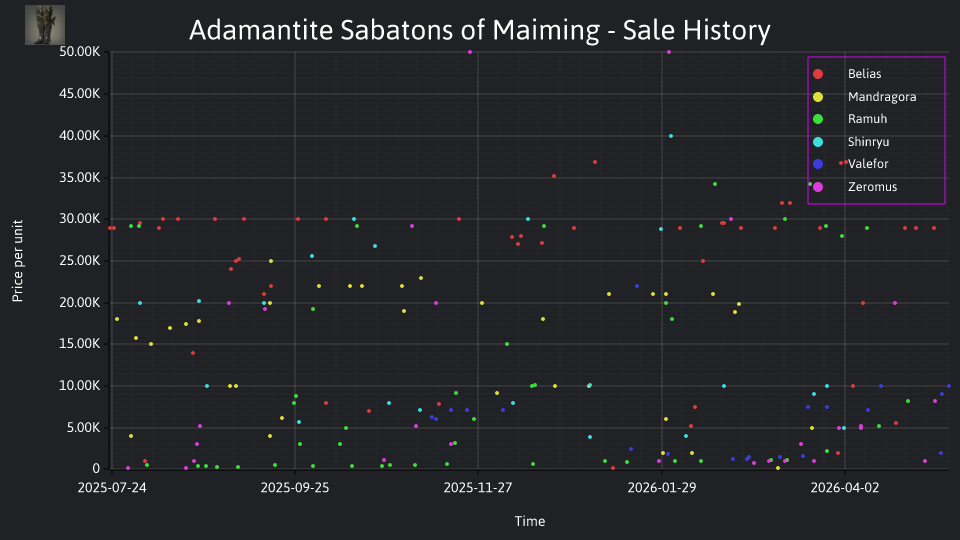Toggle Ramuh series in the legend
960x540 pixels.
coord(867,119)
